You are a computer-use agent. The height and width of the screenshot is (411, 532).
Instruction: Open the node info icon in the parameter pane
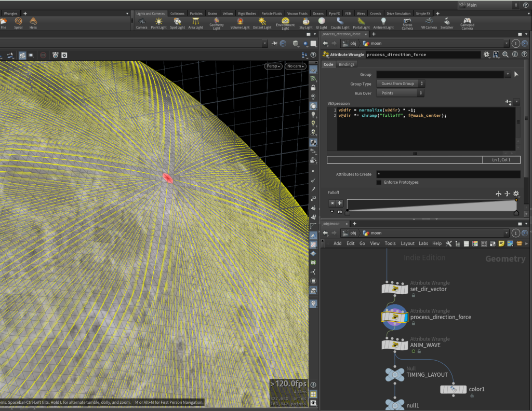pyautogui.click(x=515, y=54)
